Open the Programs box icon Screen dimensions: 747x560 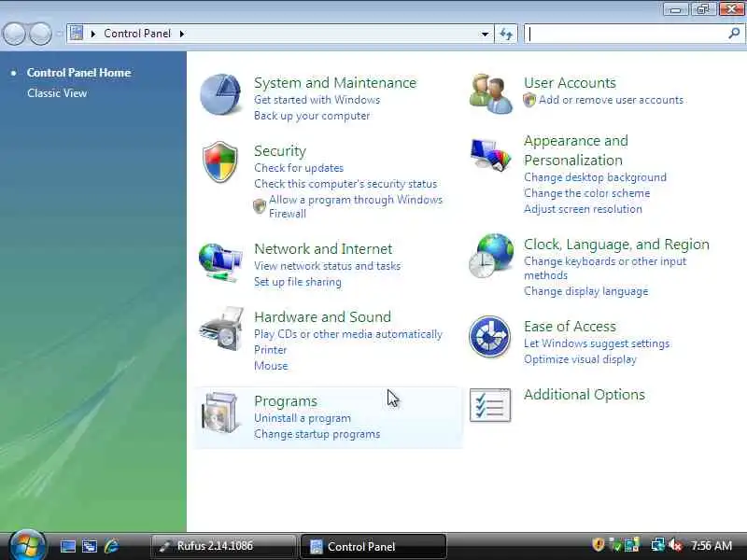click(x=219, y=413)
